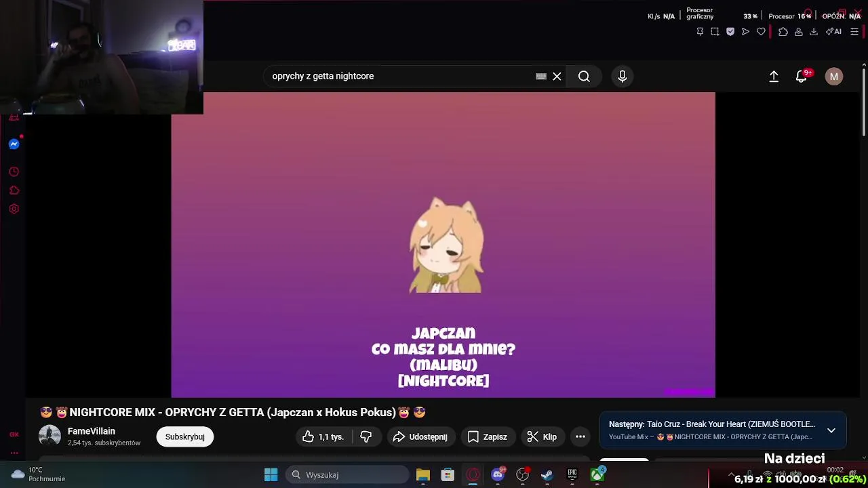Open File Explorer from taskbar

click(423, 475)
